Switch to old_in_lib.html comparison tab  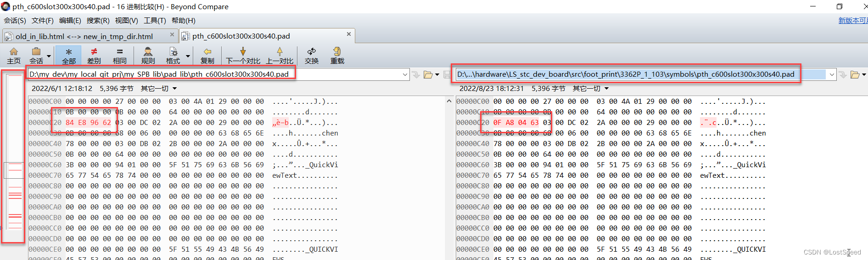(84, 36)
